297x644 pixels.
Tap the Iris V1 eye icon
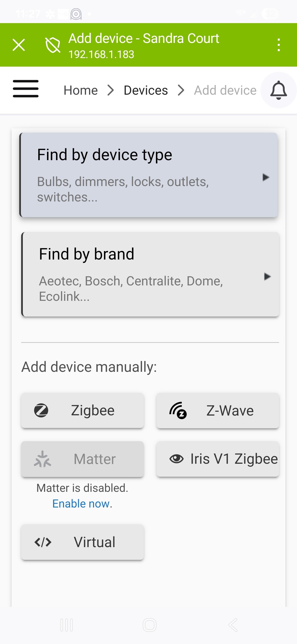tap(176, 459)
